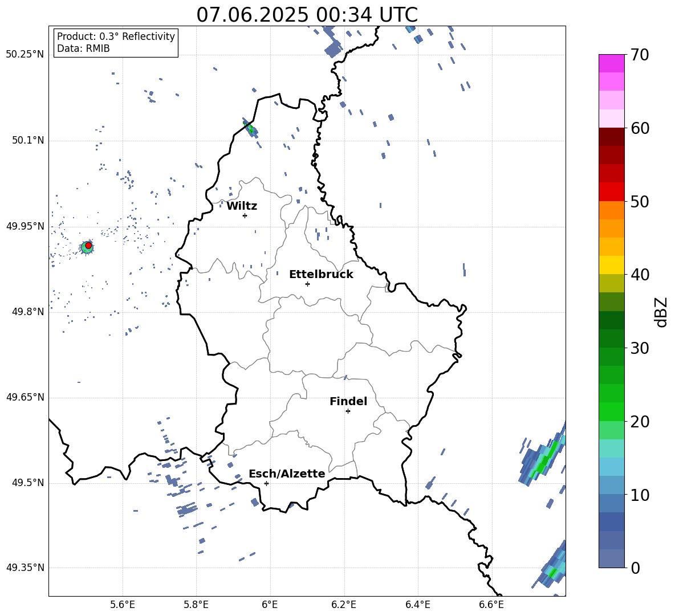Select the Wiltz city label
Image resolution: width=675 pixels, height=616 pixels.
click(242, 206)
